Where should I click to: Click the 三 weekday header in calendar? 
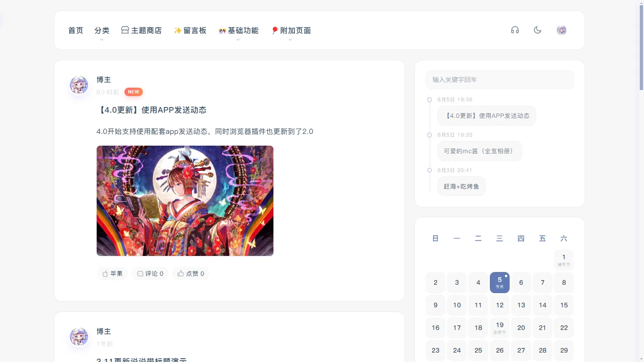(500, 239)
